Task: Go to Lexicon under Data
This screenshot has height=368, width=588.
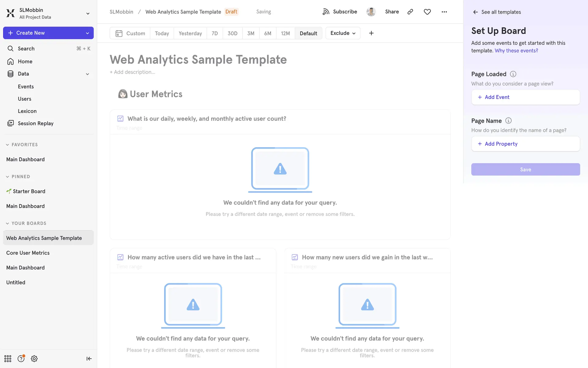Action: pyautogui.click(x=27, y=111)
